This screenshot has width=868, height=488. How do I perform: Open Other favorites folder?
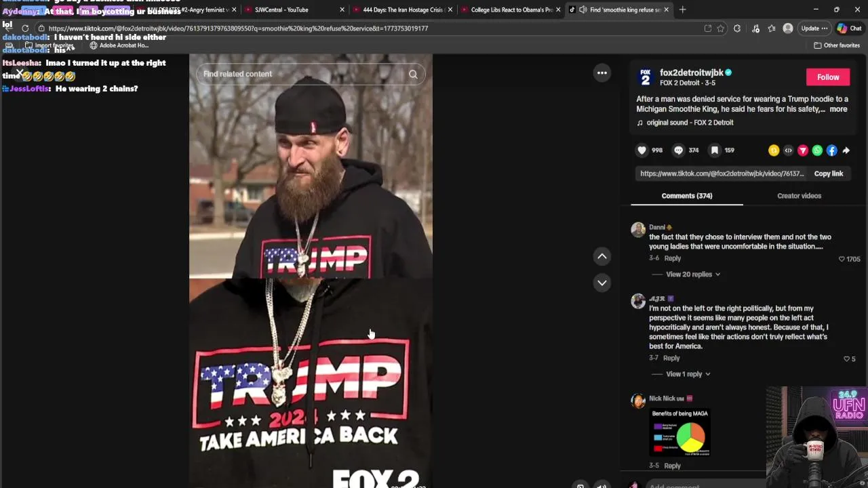click(837, 45)
